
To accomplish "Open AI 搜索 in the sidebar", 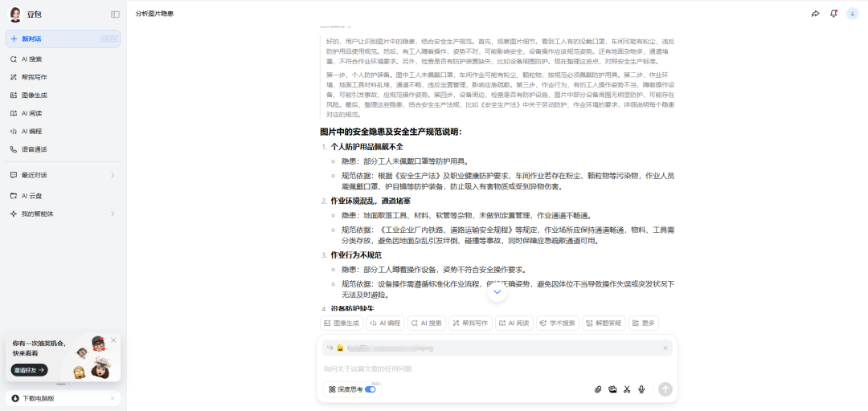I will 32,59.
